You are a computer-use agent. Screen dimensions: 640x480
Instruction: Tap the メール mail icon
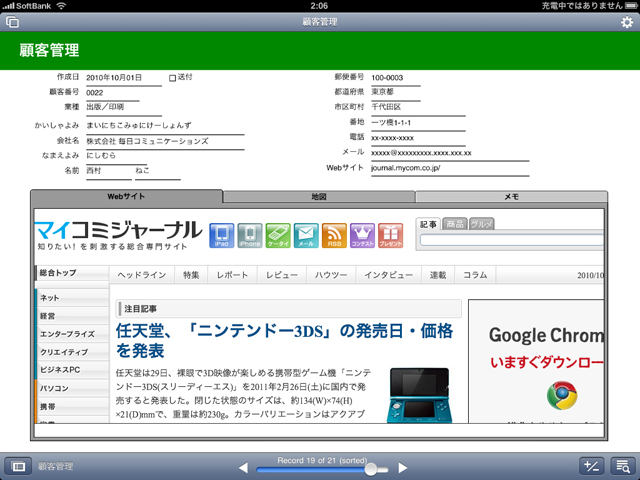[x=306, y=236]
